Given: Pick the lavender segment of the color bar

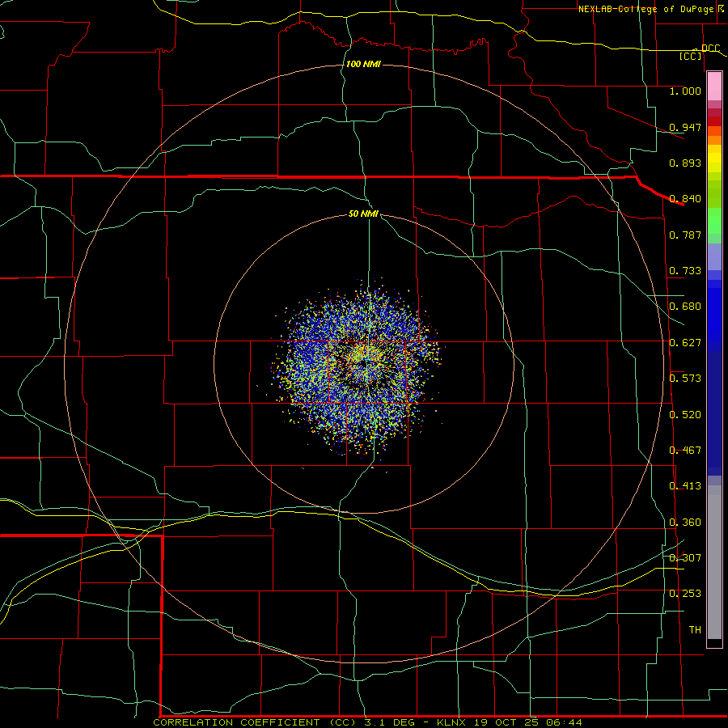Looking at the screenshot, I should tap(714, 256).
